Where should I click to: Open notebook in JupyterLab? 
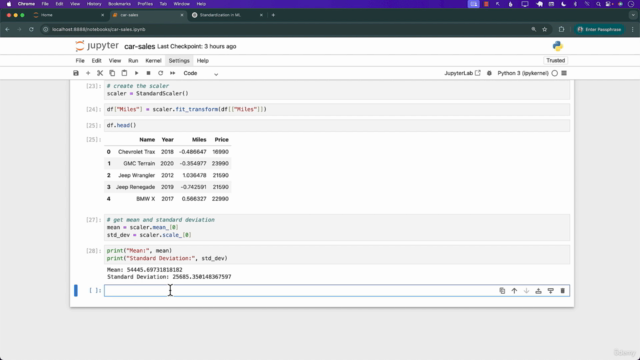[x=462, y=73]
